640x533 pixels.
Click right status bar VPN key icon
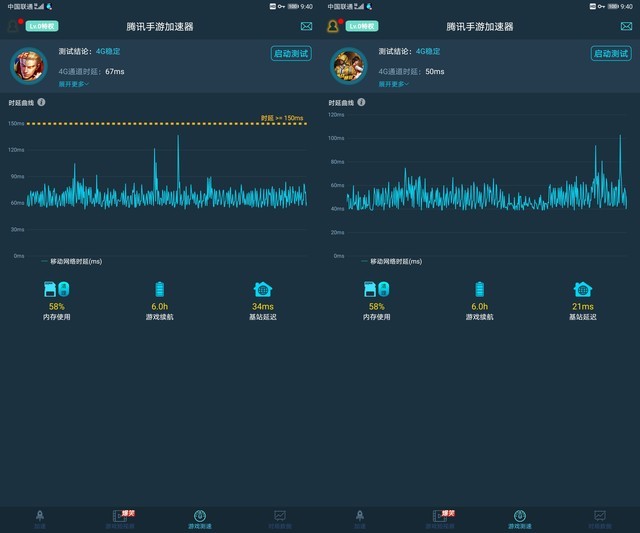tap(601, 6)
